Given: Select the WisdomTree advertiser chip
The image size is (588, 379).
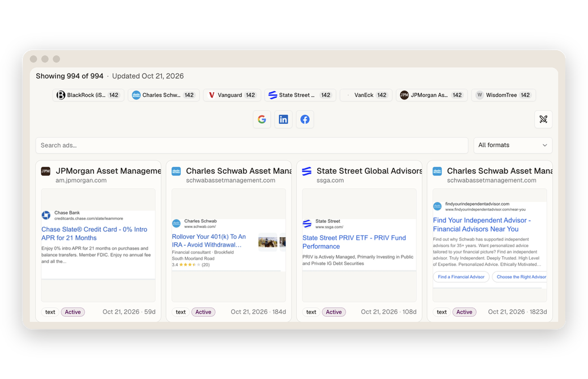Looking at the screenshot, I should (503, 95).
